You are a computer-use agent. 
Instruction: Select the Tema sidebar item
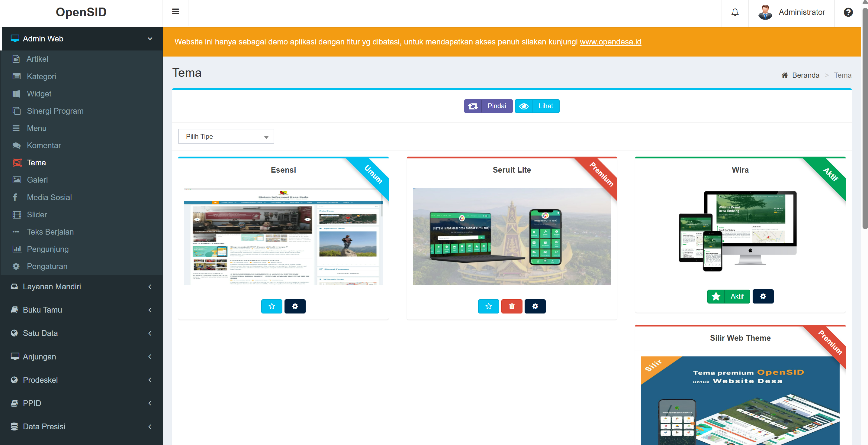pos(82,163)
